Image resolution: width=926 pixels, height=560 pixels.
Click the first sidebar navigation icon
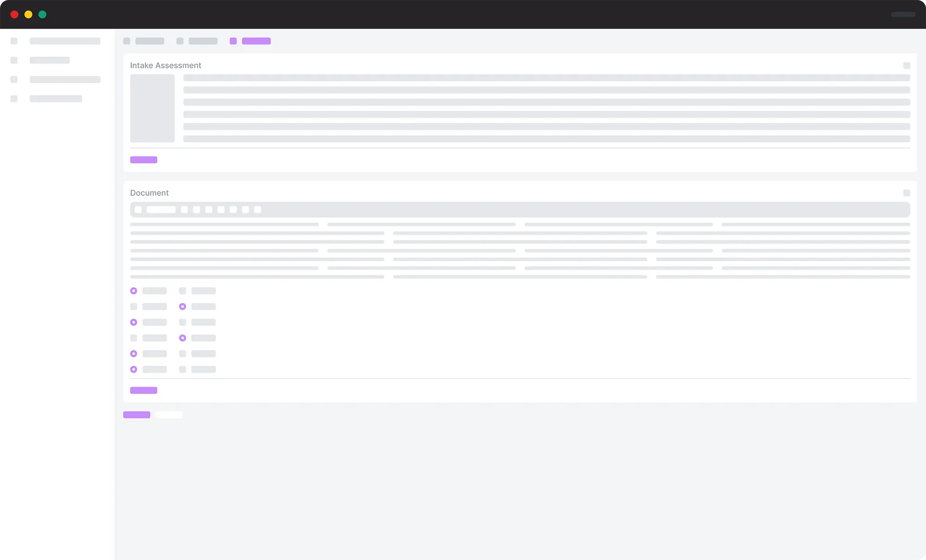(14, 41)
